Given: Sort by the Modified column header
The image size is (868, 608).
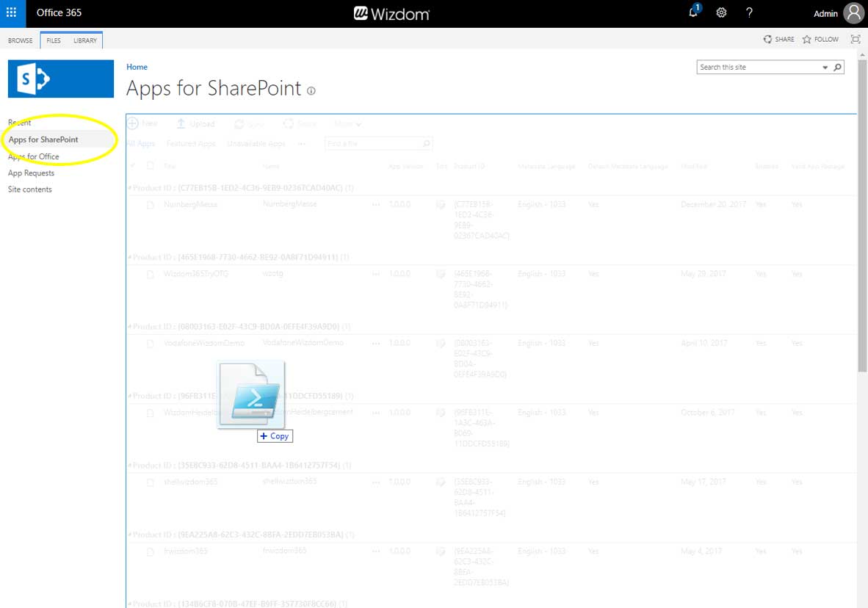Looking at the screenshot, I should 694,166.
